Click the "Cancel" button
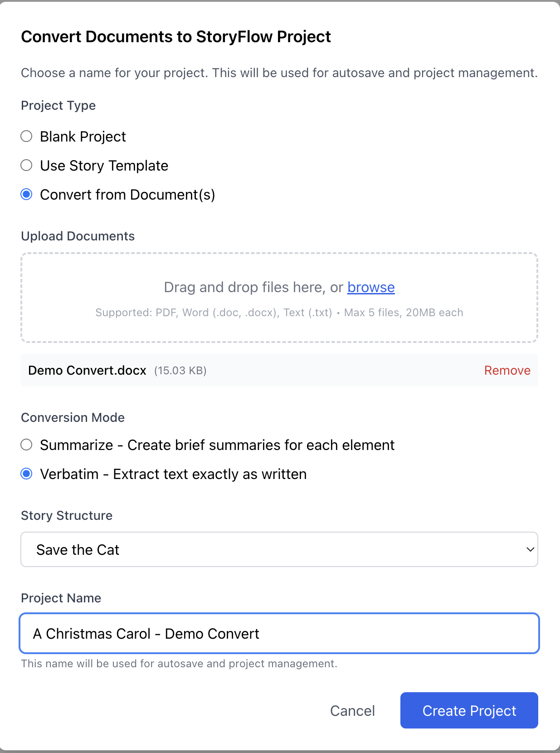The width and height of the screenshot is (560, 753). point(352,710)
